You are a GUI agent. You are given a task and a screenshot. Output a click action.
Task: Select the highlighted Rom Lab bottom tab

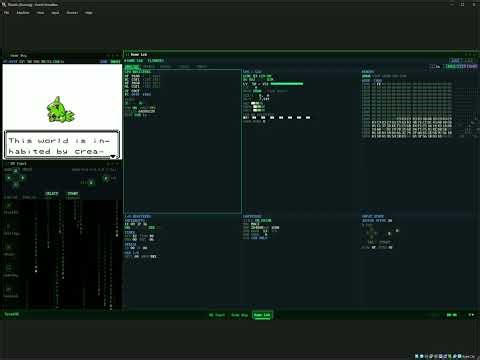click(262, 315)
